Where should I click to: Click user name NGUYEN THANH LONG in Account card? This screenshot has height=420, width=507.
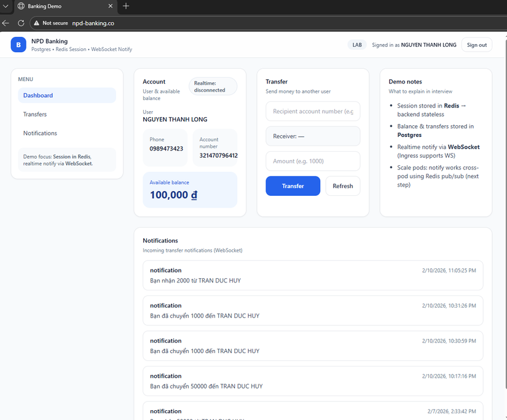[x=175, y=119]
